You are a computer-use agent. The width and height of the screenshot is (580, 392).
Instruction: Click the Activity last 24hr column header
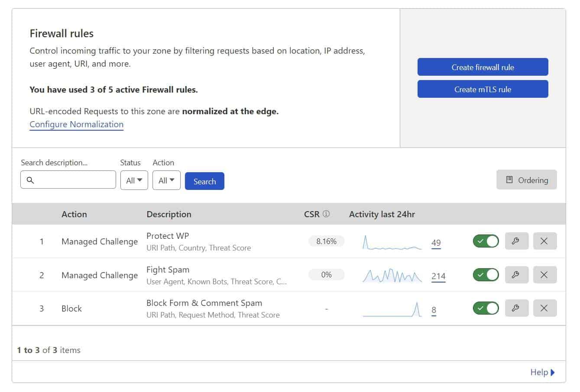point(382,214)
